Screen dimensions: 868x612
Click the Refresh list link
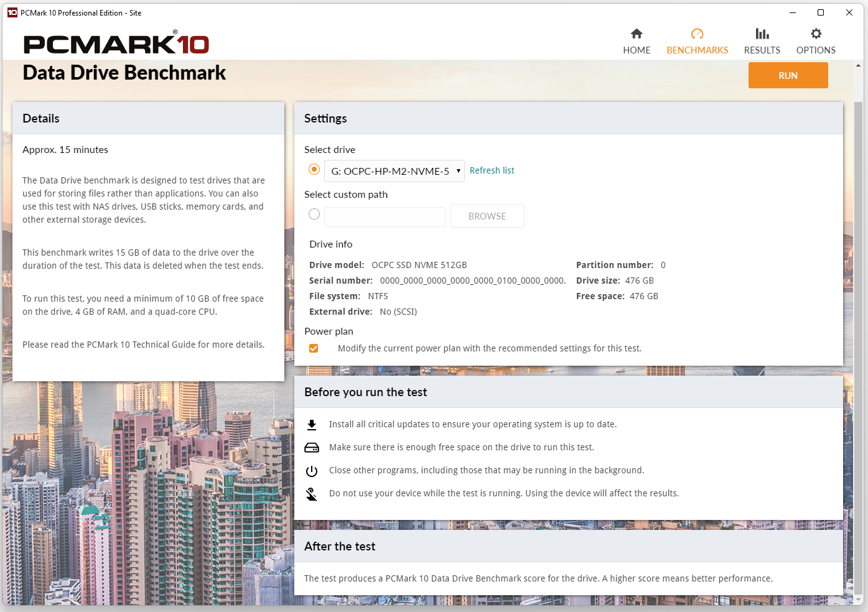coord(492,170)
